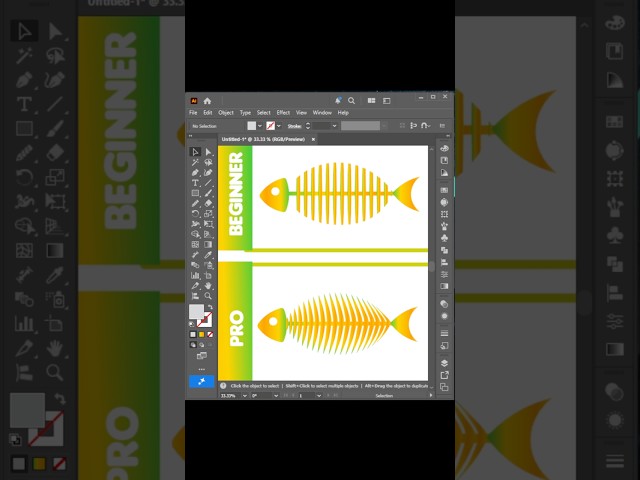Screen dimensions: 640x480
Task: Select the Column Graph tool
Action: (195, 276)
